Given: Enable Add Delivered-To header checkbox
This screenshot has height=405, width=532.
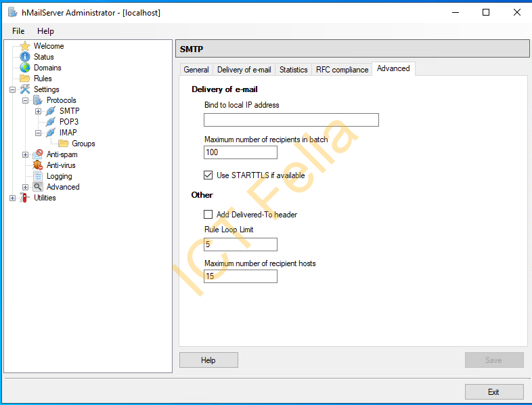Looking at the screenshot, I should pos(208,215).
